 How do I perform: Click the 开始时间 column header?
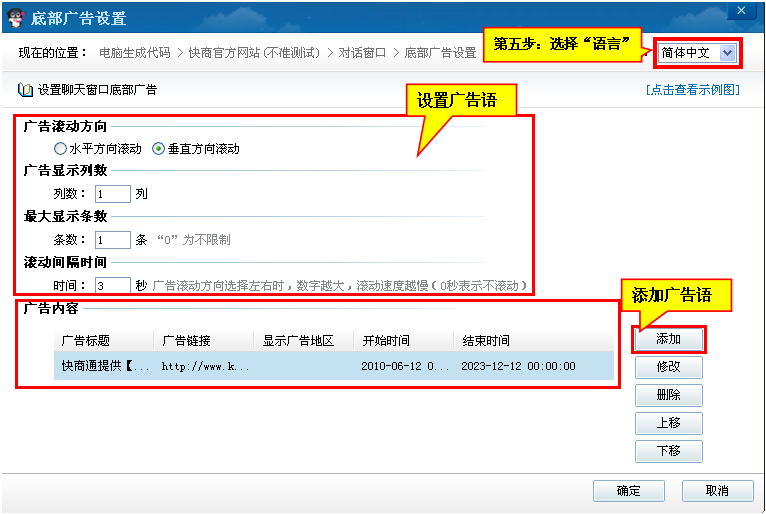coord(385,341)
